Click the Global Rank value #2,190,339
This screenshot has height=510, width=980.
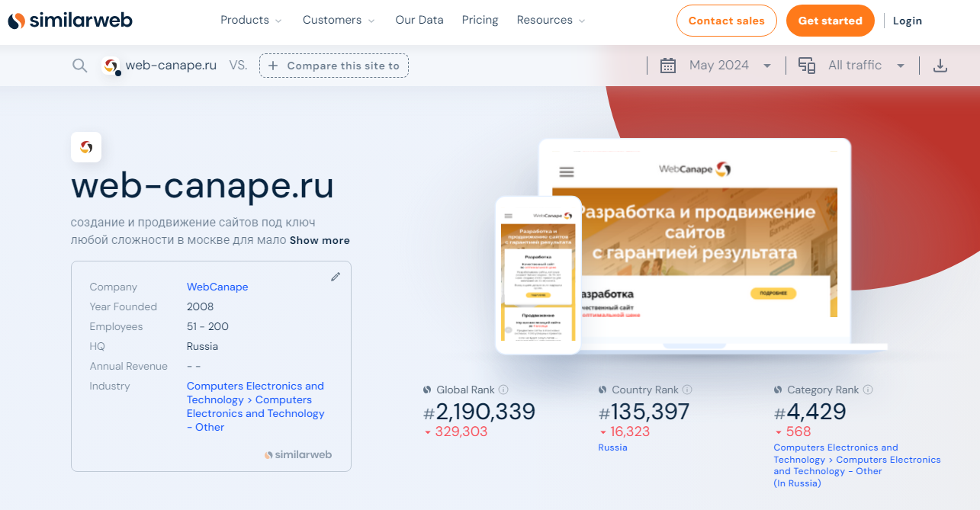pos(480,412)
